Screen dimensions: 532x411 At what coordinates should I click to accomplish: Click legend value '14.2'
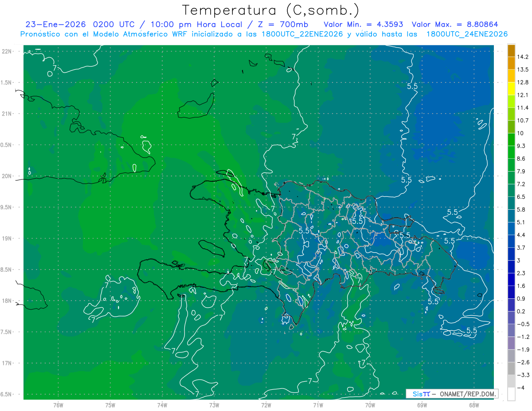522,57
